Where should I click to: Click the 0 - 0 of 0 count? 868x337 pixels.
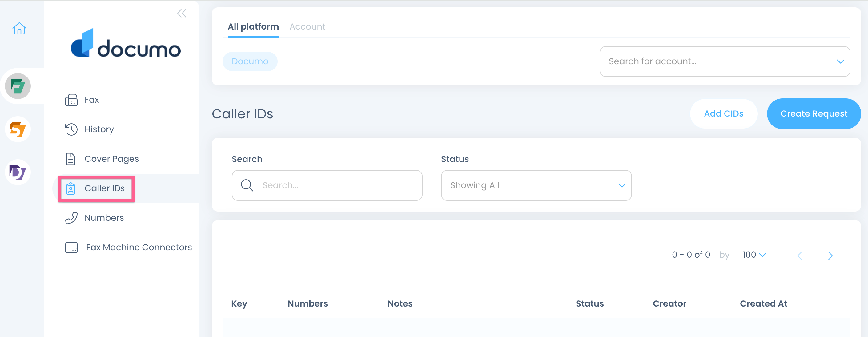pos(691,255)
